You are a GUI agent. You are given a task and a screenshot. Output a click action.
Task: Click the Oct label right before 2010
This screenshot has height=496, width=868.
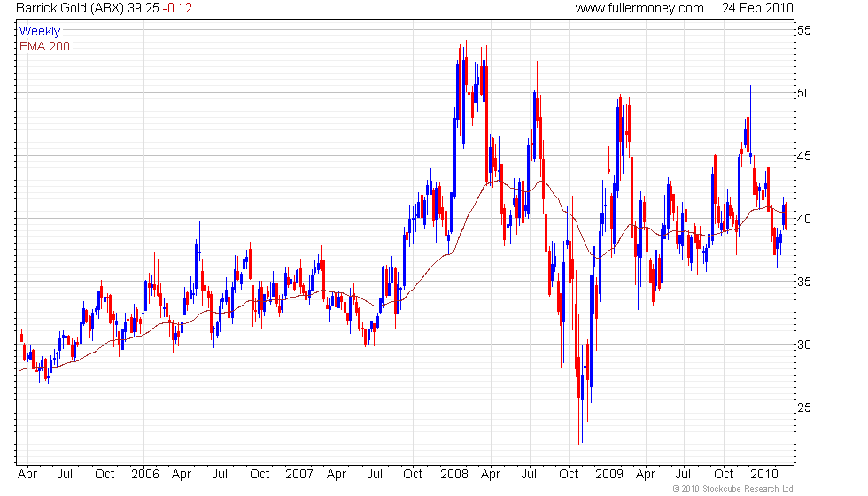pos(725,475)
